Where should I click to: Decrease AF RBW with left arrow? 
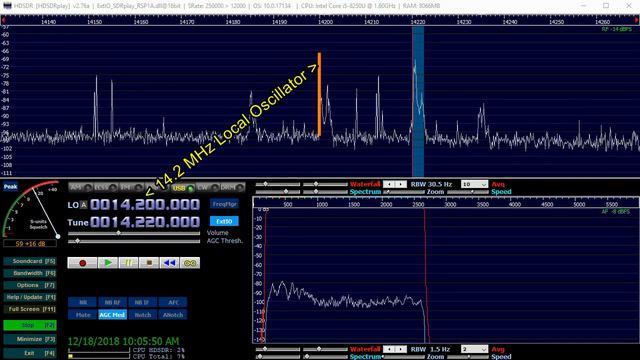(x=389, y=349)
